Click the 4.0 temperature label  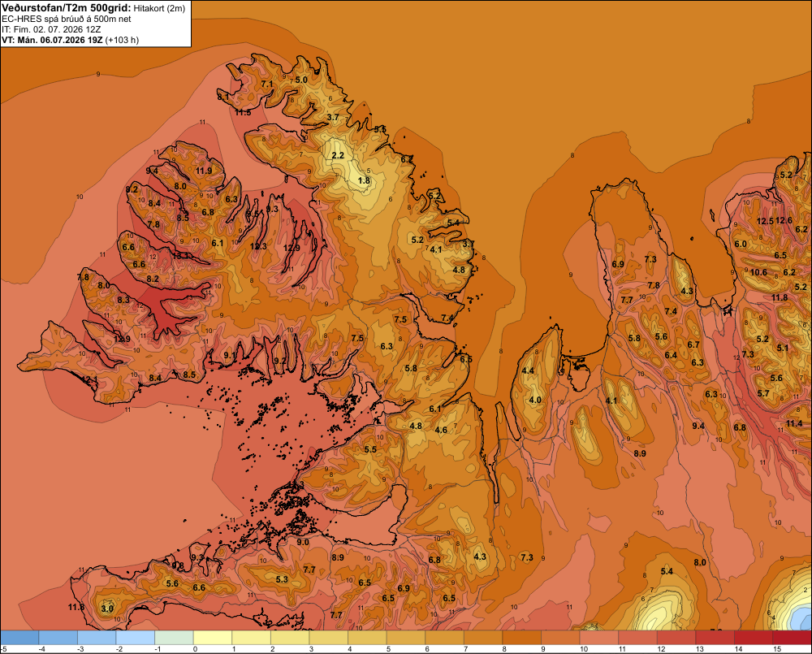535,400
